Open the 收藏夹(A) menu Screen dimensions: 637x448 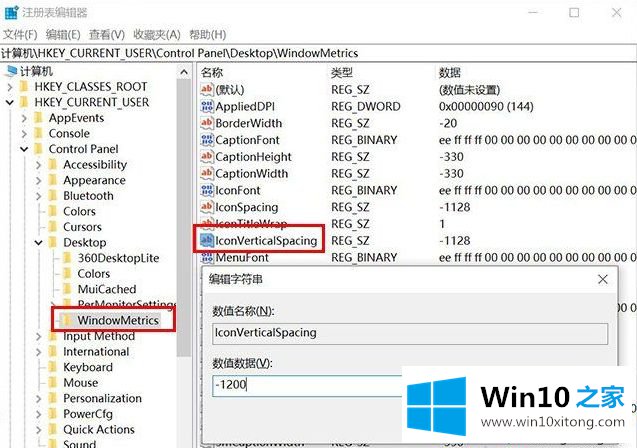pos(159,33)
